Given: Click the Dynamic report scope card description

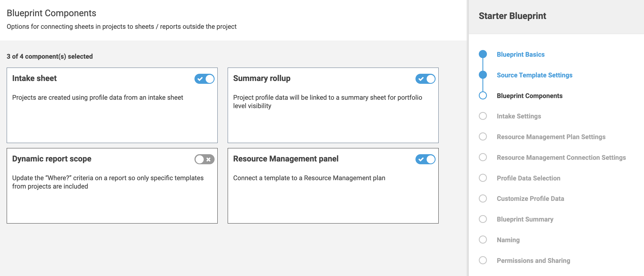Looking at the screenshot, I should [x=108, y=182].
